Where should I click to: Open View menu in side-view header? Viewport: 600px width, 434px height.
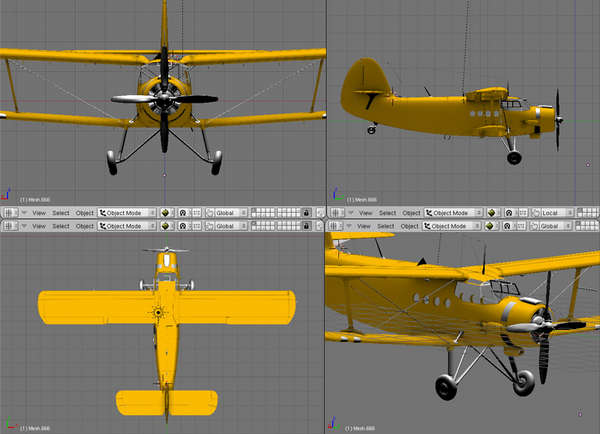point(365,213)
